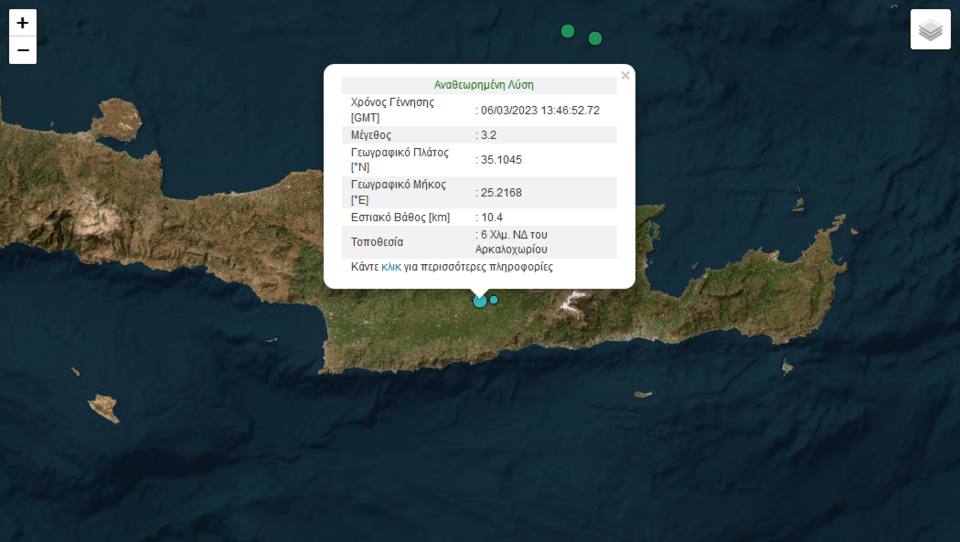
Task: Click the focal depth value 10.4
Action: click(x=492, y=217)
